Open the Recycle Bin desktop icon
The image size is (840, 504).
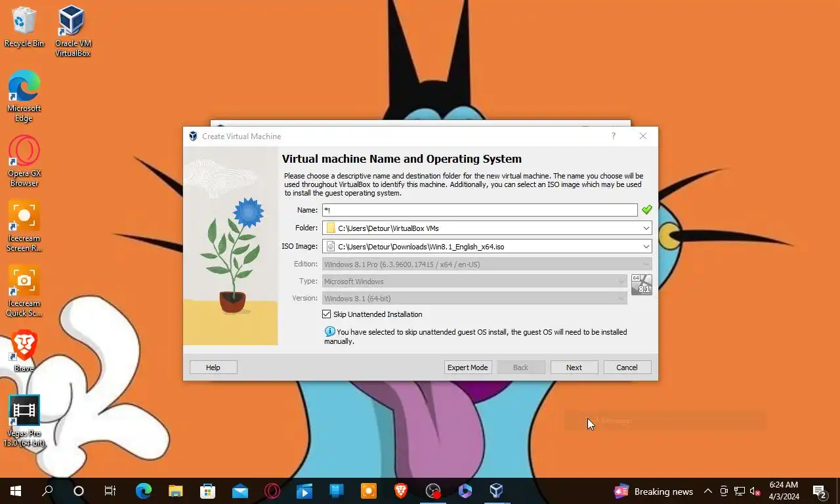(24, 27)
